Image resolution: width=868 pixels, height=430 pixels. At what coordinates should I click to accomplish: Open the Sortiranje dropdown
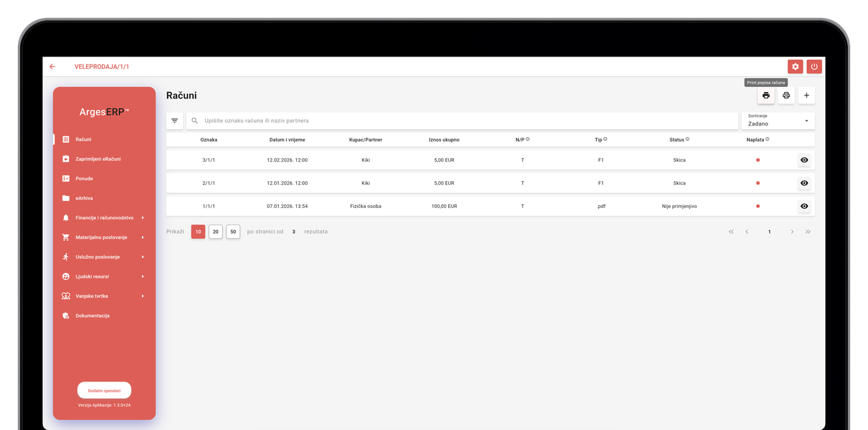pos(777,121)
